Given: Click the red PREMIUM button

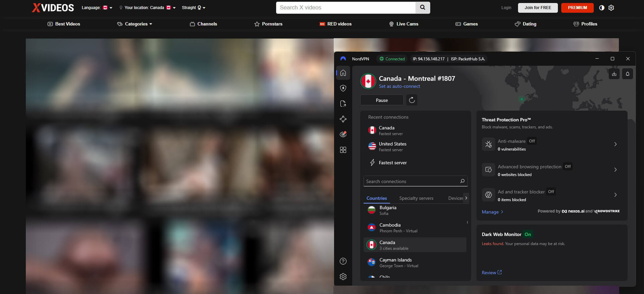Looking at the screenshot, I should (x=577, y=8).
